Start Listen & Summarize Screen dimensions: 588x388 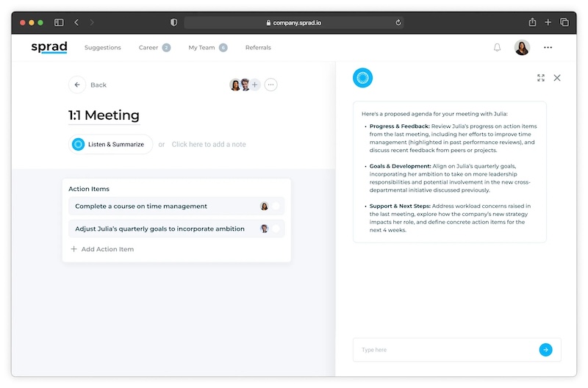(111, 144)
